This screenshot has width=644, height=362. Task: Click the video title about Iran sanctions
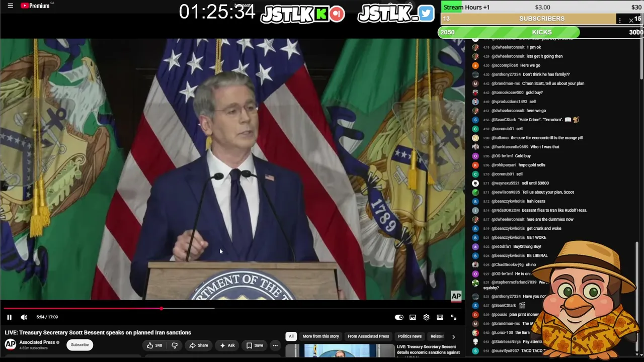(x=98, y=332)
